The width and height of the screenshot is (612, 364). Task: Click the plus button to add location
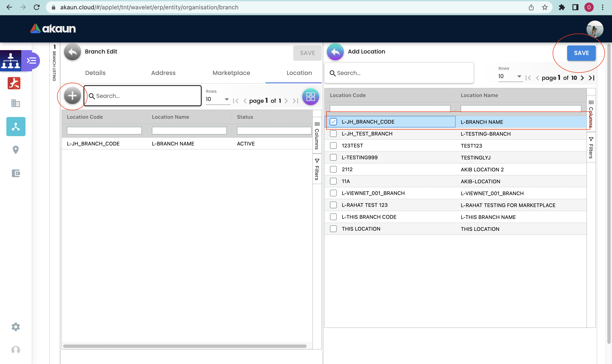click(72, 96)
